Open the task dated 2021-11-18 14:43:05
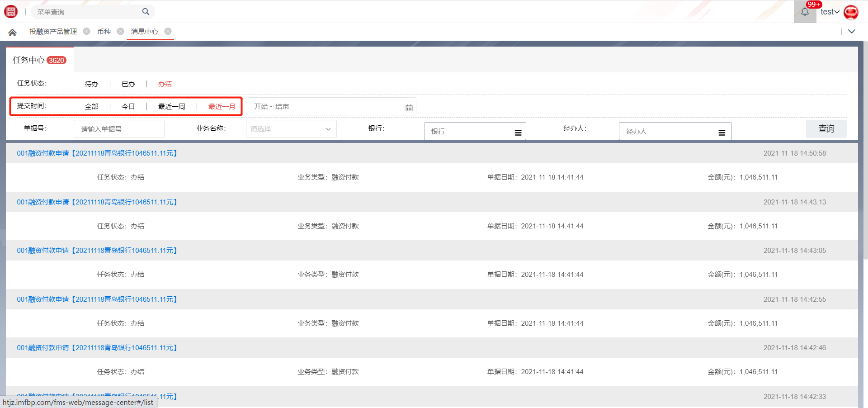This screenshot has width=868, height=408. pyautogui.click(x=98, y=251)
